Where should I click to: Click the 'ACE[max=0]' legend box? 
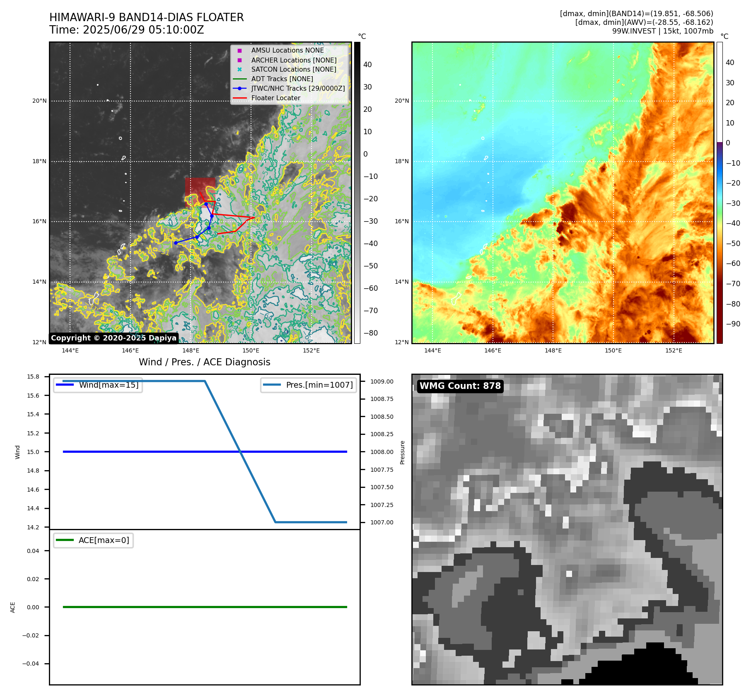tap(94, 540)
